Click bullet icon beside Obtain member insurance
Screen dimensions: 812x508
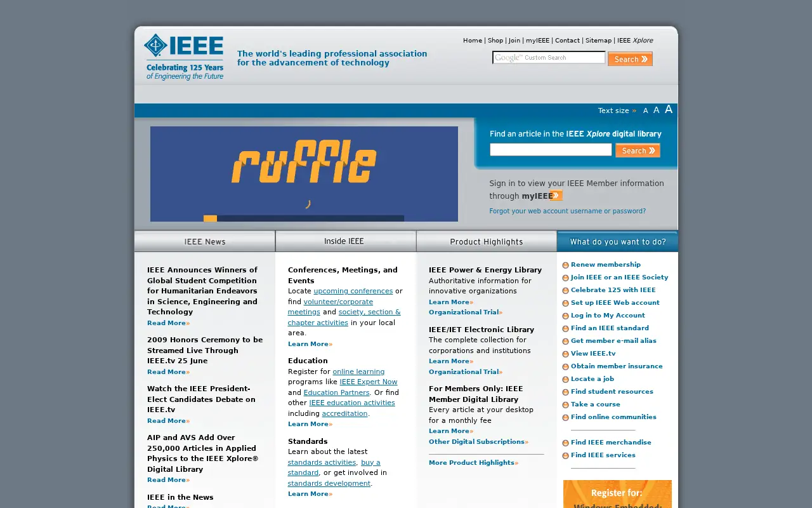coord(565,367)
